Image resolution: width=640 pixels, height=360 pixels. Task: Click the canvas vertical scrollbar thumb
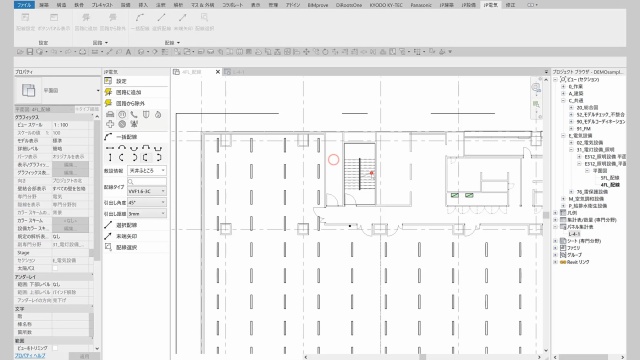point(546,215)
